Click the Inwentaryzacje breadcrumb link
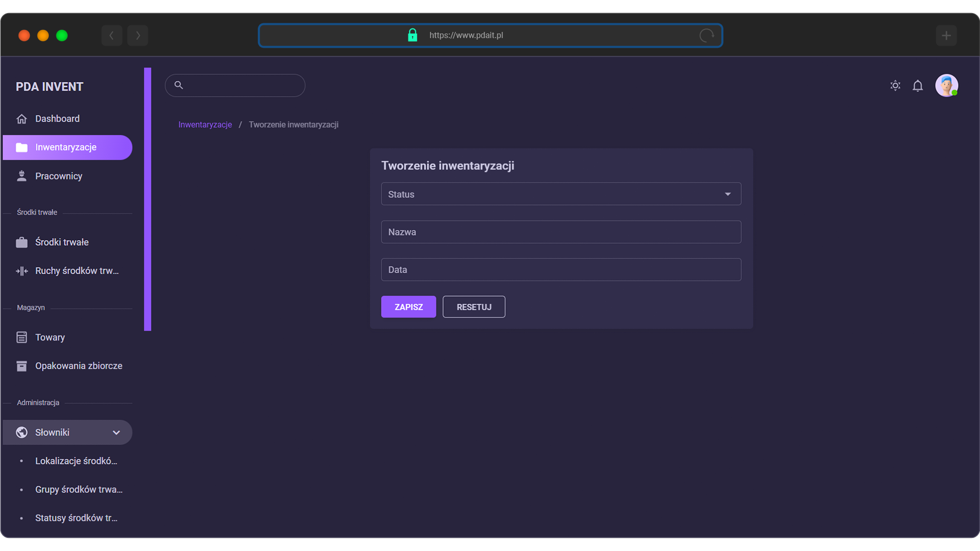 point(205,125)
